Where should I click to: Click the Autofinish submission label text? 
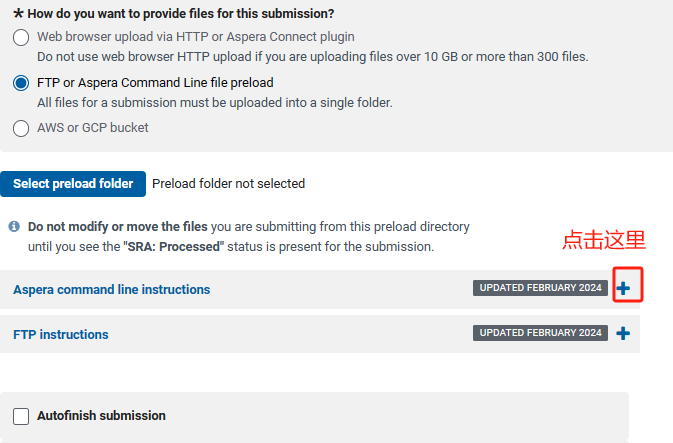[101, 416]
